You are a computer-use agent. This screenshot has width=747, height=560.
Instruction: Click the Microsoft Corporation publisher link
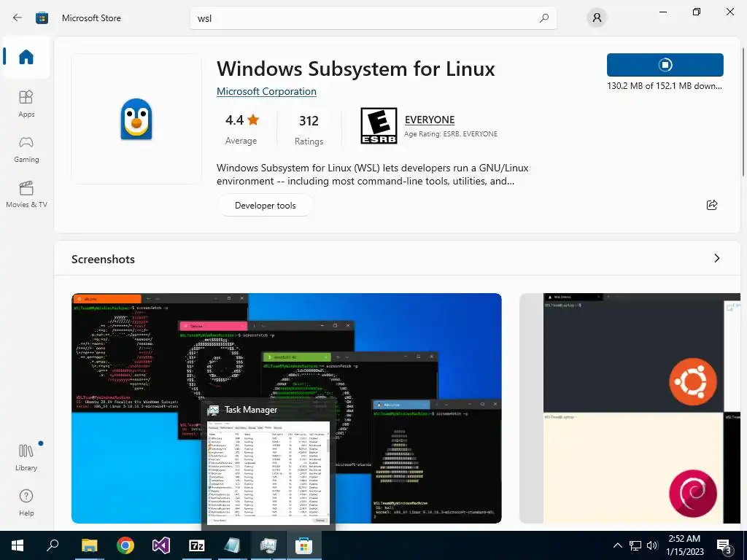(x=266, y=91)
